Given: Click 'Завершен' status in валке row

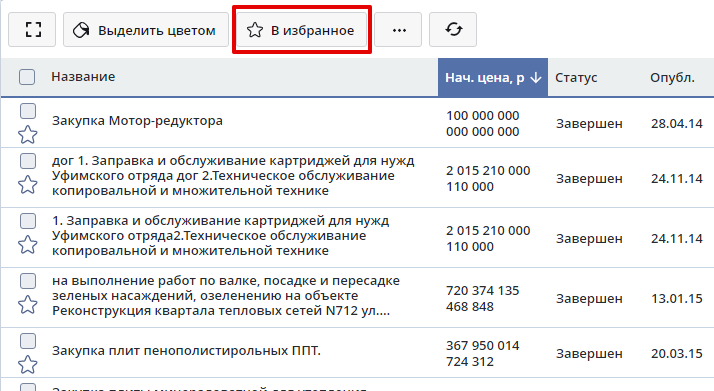Looking at the screenshot, I should (589, 299).
